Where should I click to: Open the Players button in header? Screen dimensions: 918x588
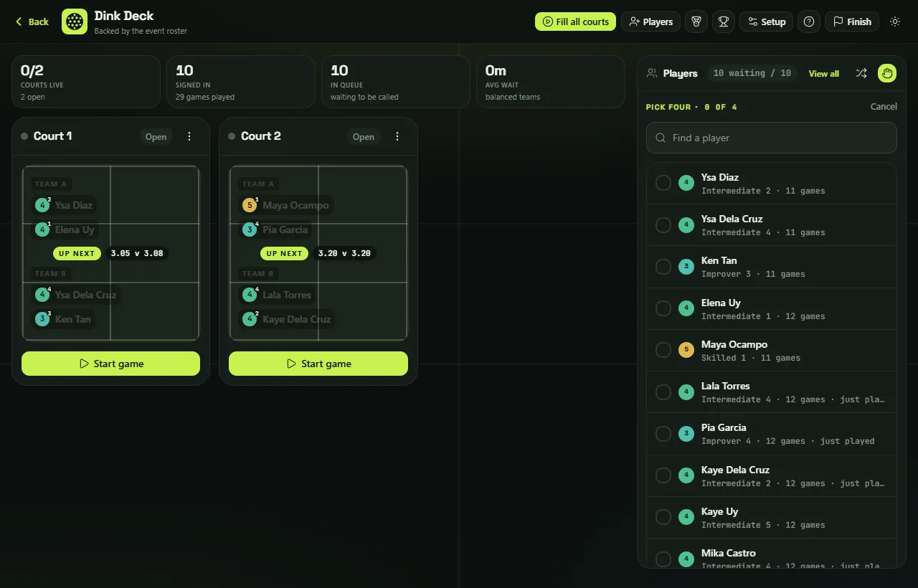[x=650, y=22]
